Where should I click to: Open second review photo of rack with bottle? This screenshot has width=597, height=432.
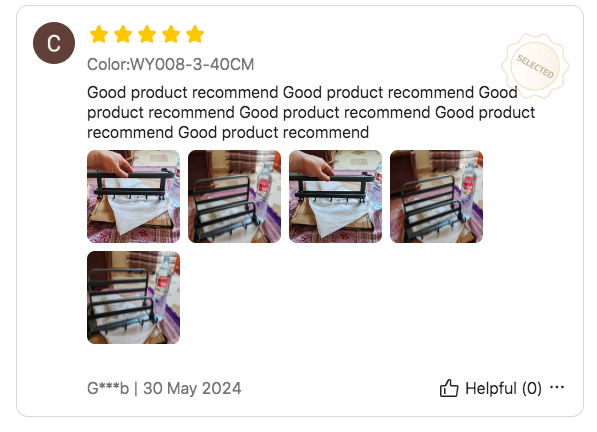point(235,196)
